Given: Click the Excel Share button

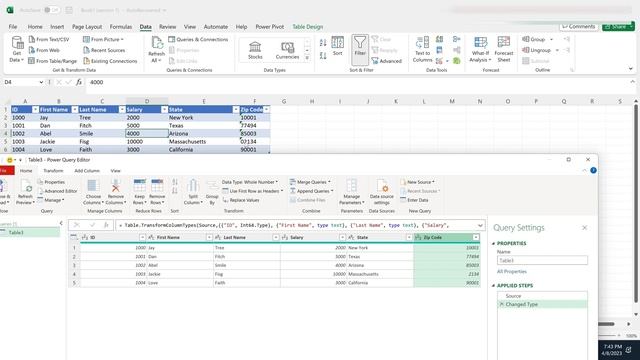Looking at the screenshot, I should (618, 27).
